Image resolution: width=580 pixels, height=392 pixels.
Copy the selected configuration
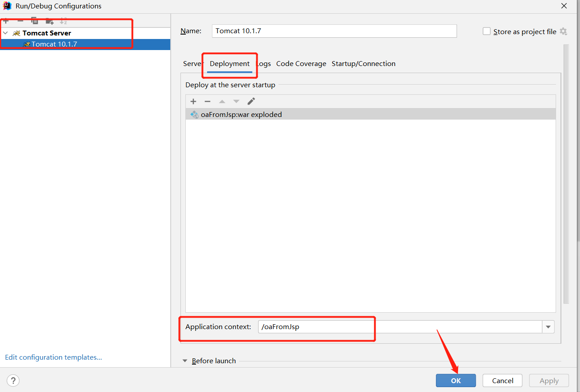click(x=35, y=21)
